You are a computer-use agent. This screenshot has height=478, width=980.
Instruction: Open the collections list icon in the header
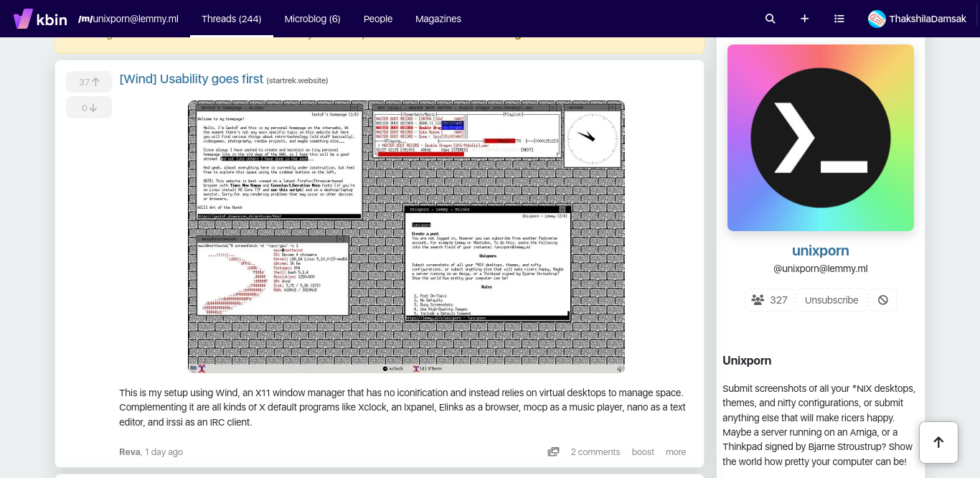[x=839, y=19]
